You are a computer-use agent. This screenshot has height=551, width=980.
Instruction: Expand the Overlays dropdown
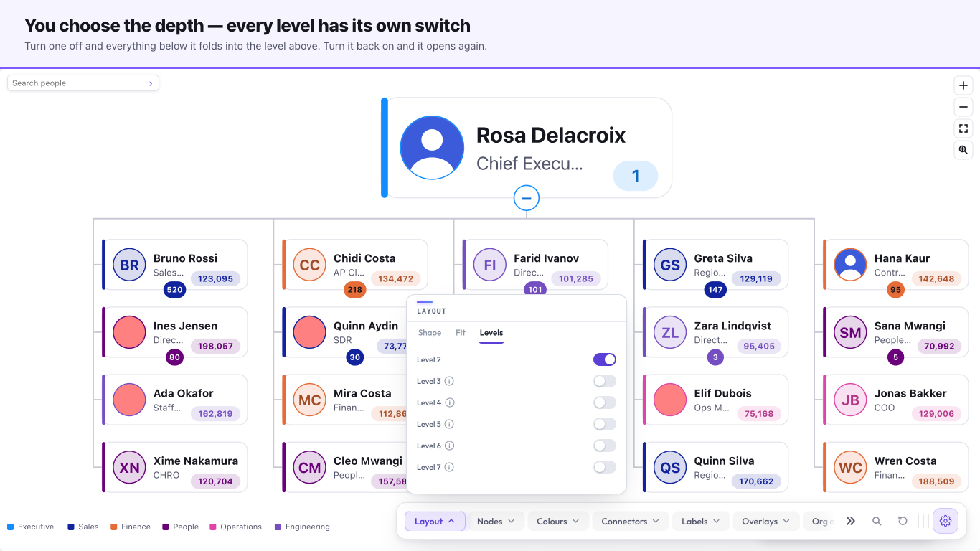766,522
